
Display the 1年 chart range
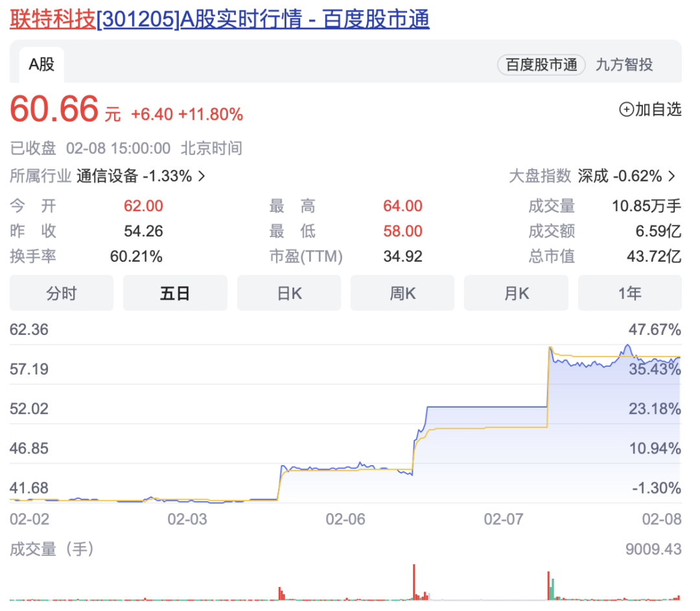(630, 293)
